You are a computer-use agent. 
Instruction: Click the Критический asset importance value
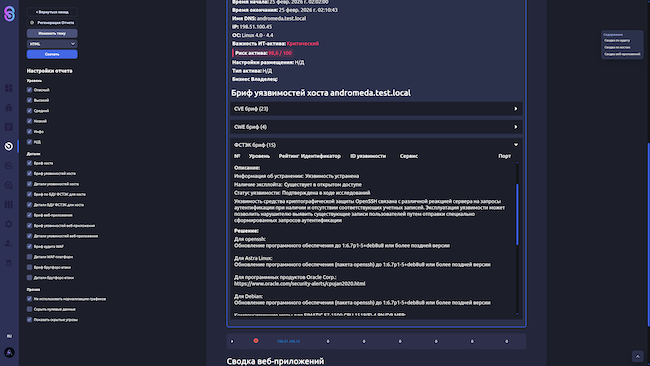pos(303,44)
